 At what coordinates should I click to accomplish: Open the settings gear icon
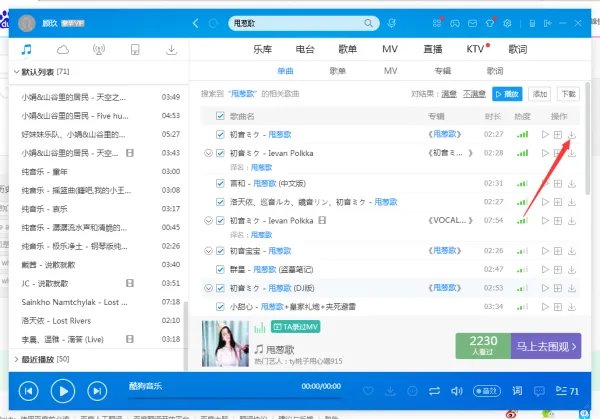(x=507, y=23)
